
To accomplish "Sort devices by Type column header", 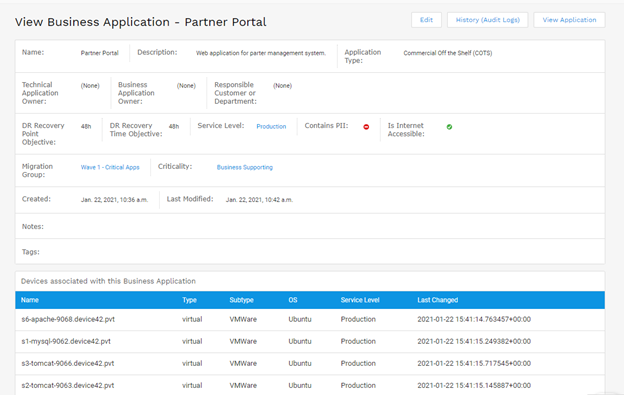I will pos(189,300).
